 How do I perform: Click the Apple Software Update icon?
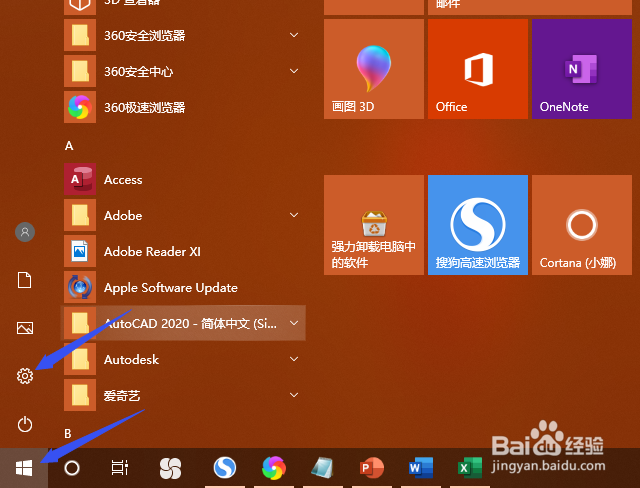point(80,287)
